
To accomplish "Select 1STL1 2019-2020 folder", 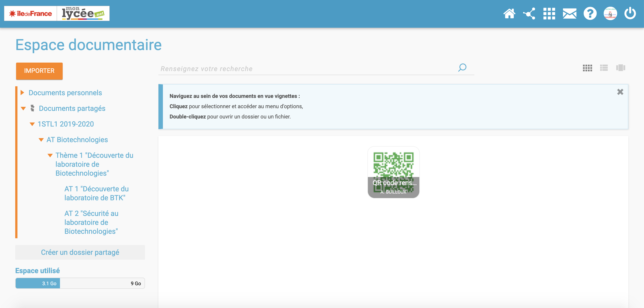I will (x=66, y=124).
